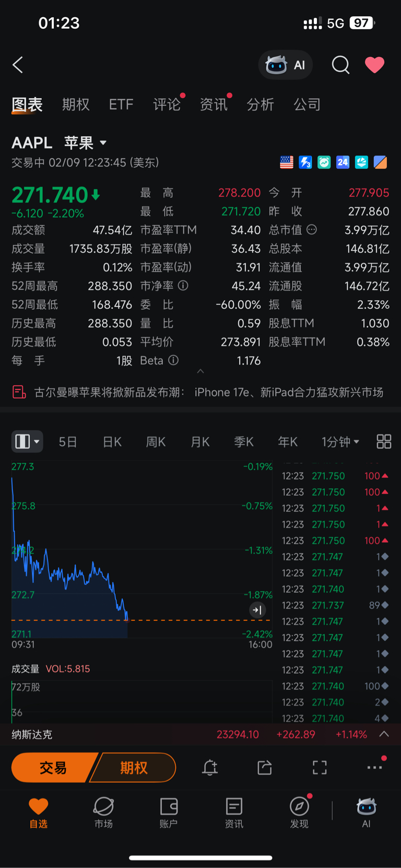Tap the info icon beside 总市值
Screen dimensions: 401x868
(312, 230)
